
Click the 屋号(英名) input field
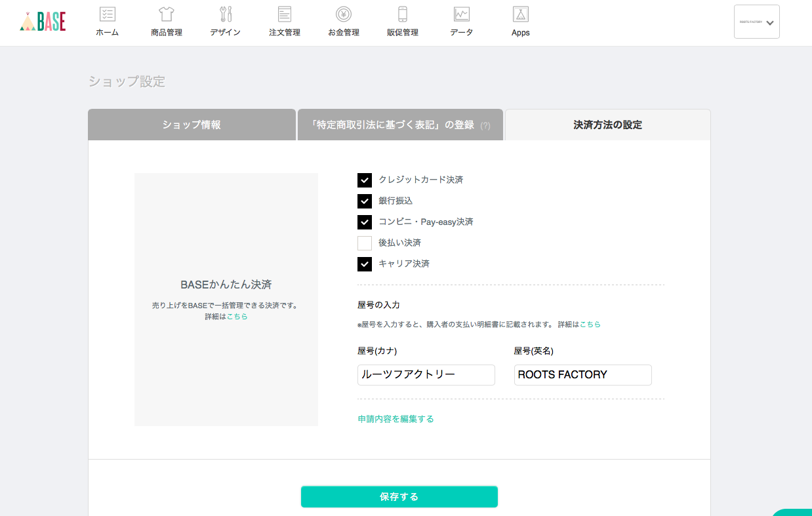(582, 375)
